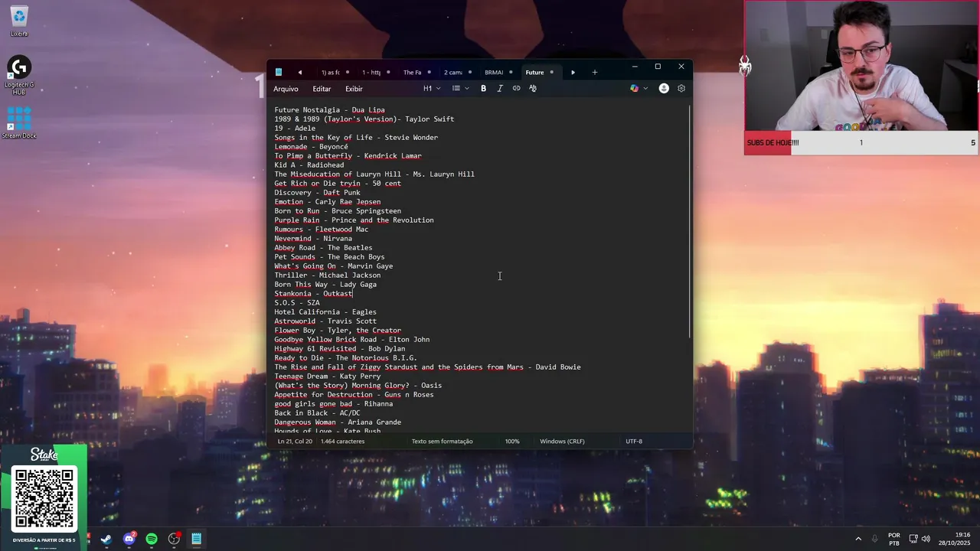Open the clock showing 19:16 28/10/2025

point(956,539)
